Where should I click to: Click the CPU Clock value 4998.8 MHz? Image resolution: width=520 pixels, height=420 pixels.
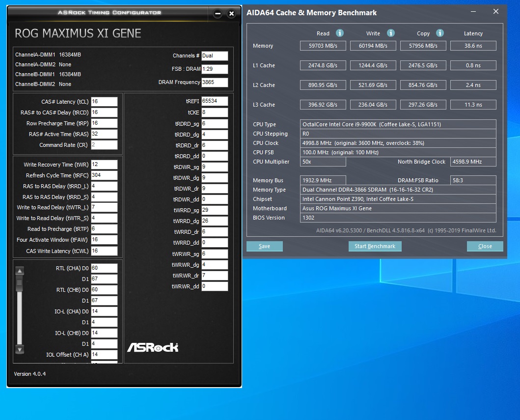[398, 143]
